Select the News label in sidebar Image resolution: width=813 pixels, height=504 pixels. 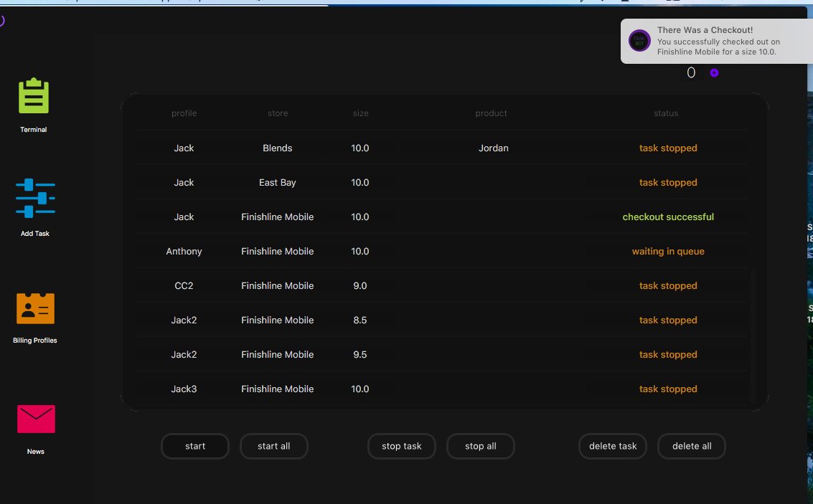[x=35, y=452]
